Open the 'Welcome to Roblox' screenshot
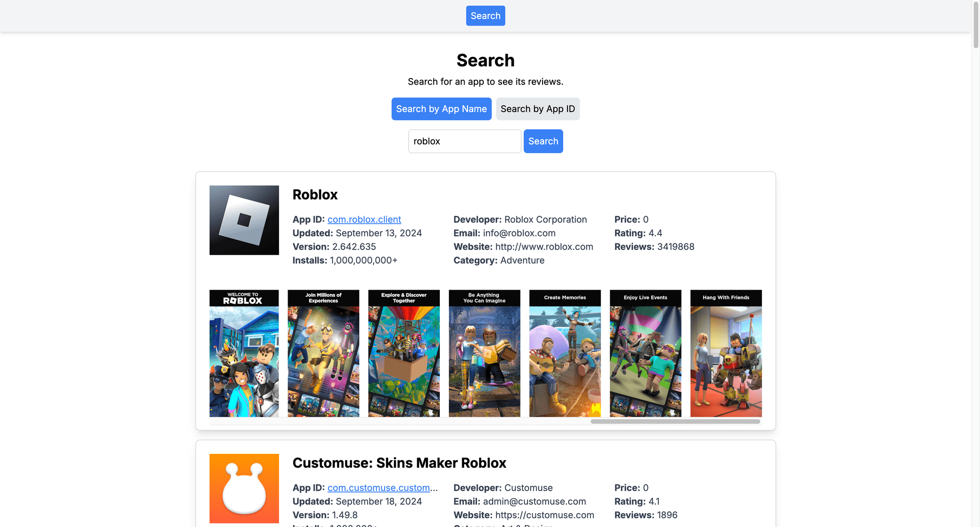Screen dimensions: 980x527 point(244,353)
